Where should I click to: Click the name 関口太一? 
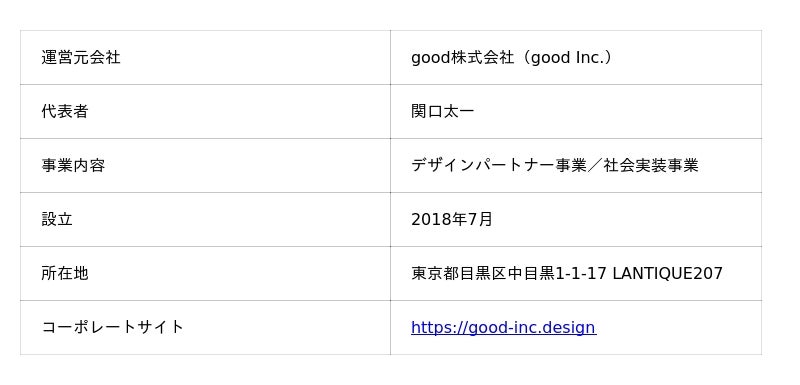point(442,112)
